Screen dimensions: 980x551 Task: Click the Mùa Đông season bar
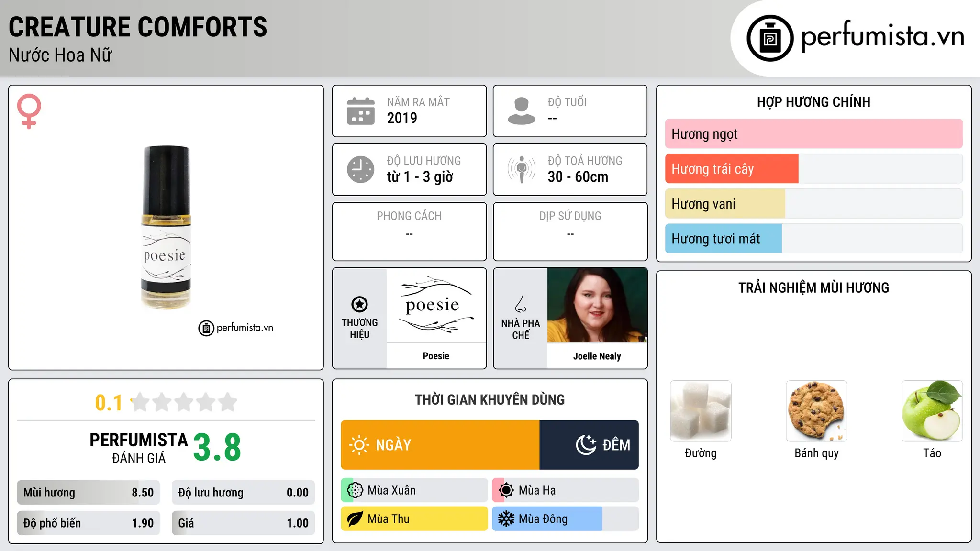click(x=566, y=519)
